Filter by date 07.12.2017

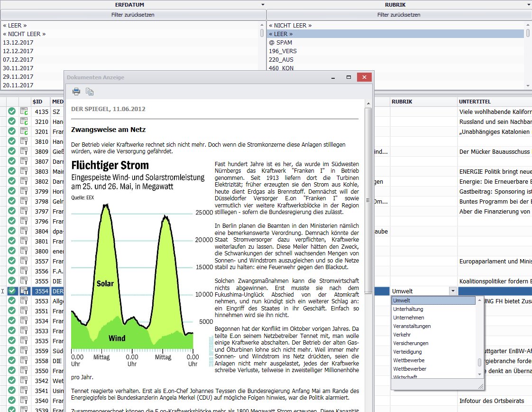[130, 59]
